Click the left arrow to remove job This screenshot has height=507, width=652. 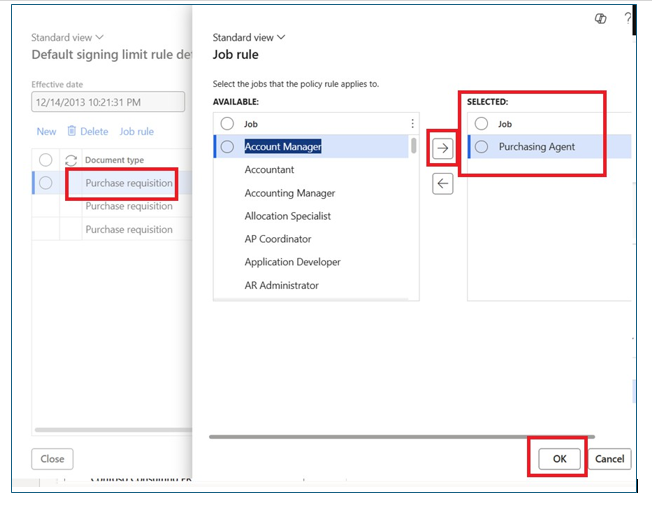443,183
